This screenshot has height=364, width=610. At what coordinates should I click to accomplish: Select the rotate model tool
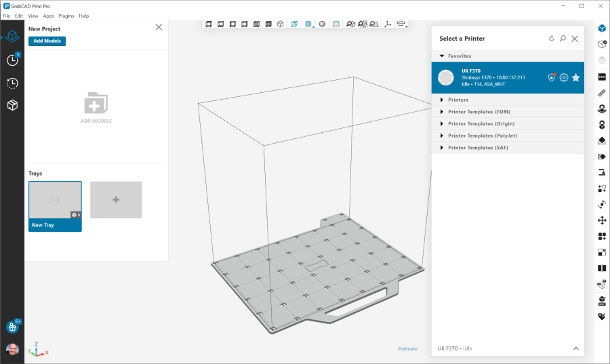tap(602, 205)
